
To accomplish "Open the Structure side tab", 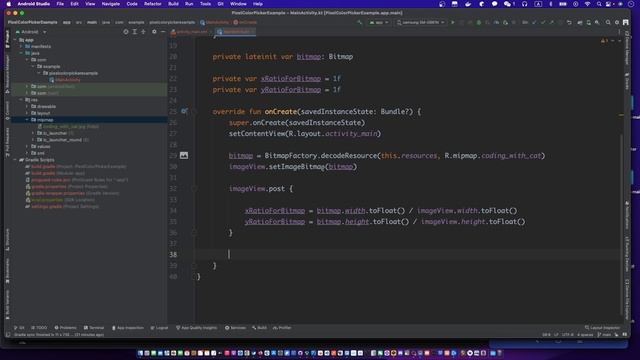I will [x=7, y=240].
